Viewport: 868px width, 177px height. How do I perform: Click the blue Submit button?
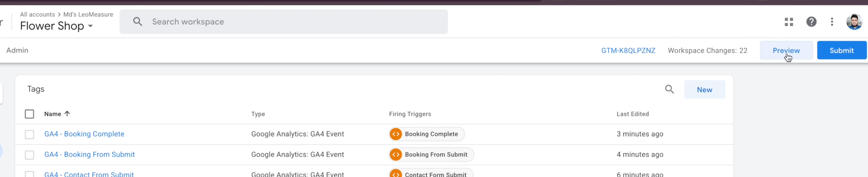pos(841,50)
